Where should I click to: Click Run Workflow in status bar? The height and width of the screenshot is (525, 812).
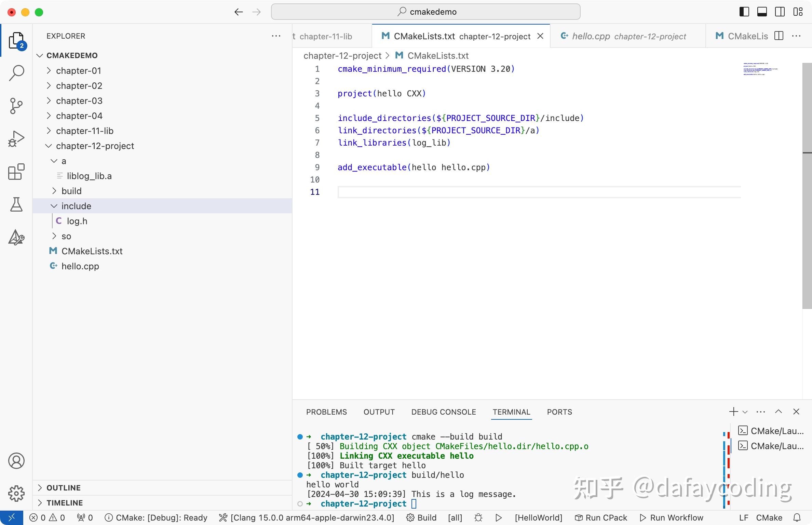673,517
